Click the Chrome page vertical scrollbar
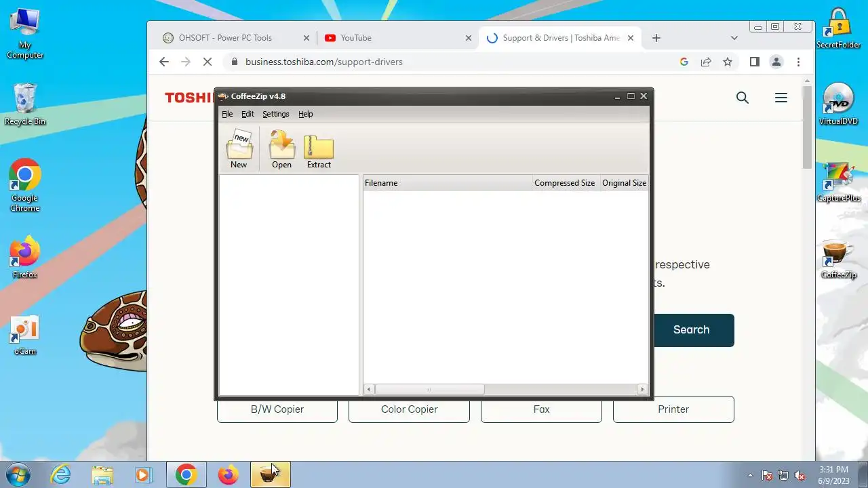The height and width of the screenshot is (488, 868). coord(807,127)
